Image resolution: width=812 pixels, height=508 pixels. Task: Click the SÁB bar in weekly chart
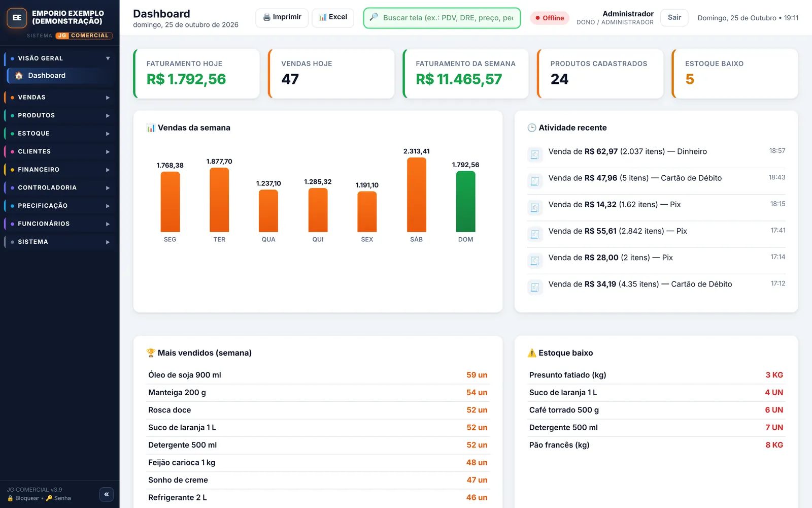point(417,195)
